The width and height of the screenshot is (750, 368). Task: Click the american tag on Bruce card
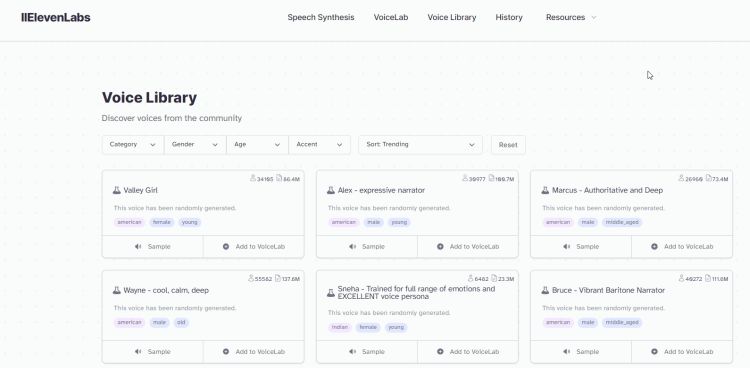[558, 323]
